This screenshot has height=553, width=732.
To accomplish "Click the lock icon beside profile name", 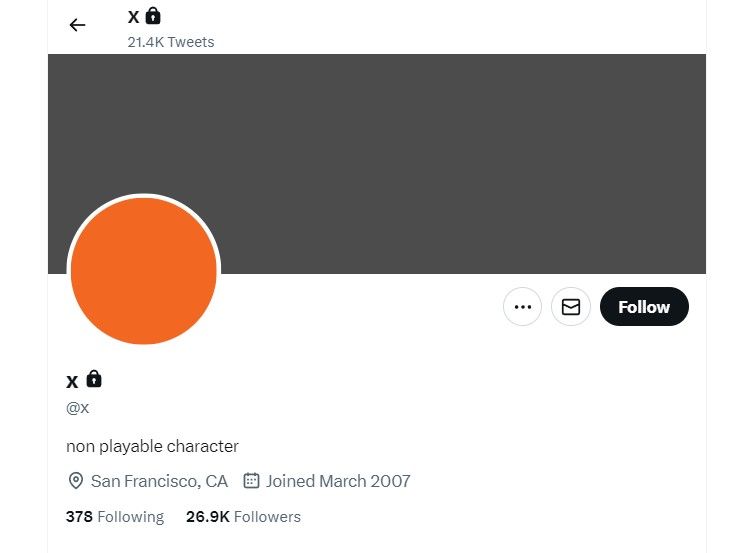I will coord(94,379).
